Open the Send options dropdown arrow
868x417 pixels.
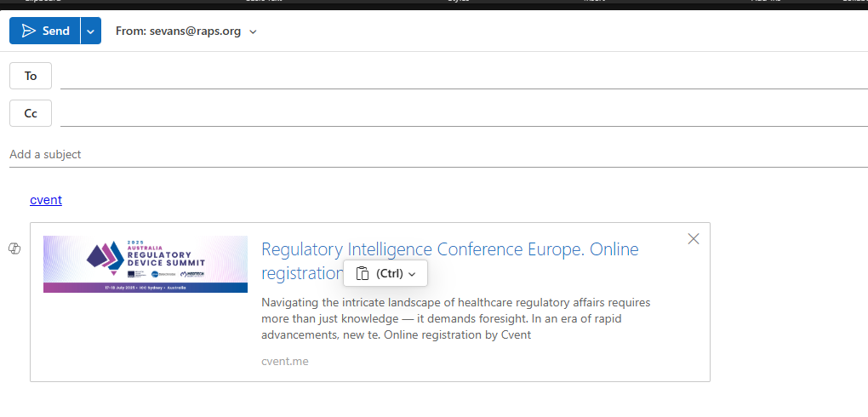[x=91, y=31]
